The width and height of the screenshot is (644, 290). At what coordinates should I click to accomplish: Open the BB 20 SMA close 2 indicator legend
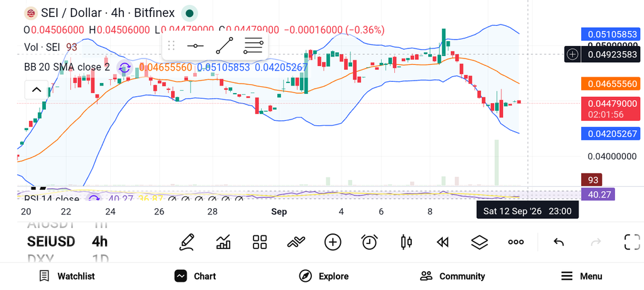pyautogui.click(x=67, y=67)
